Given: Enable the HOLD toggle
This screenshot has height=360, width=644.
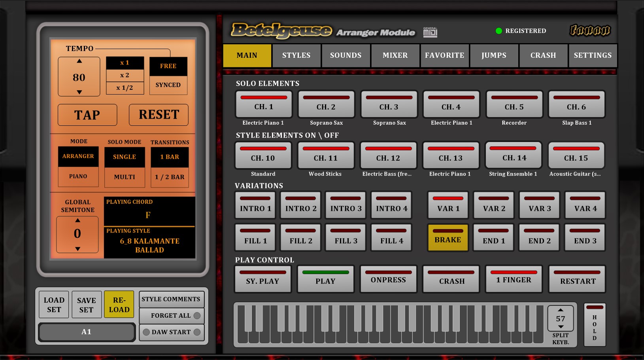Looking at the screenshot, I should tap(595, 324).
